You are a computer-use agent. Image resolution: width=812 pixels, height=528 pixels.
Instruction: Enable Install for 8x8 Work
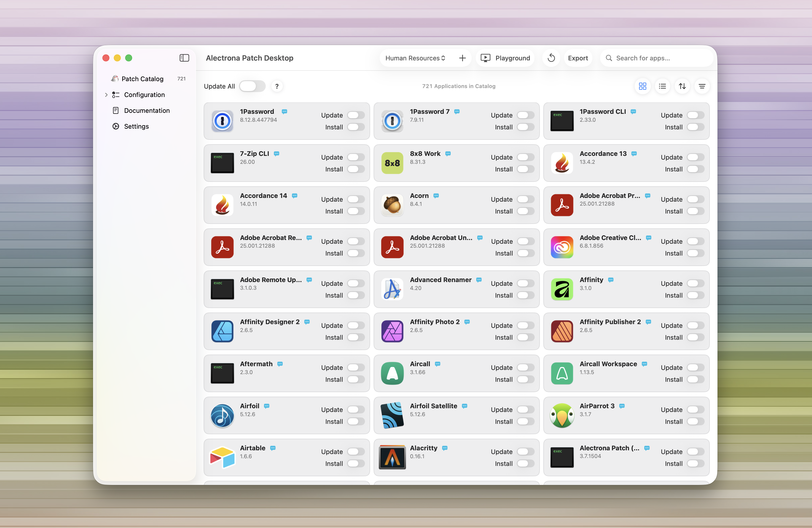coord(525,169)
